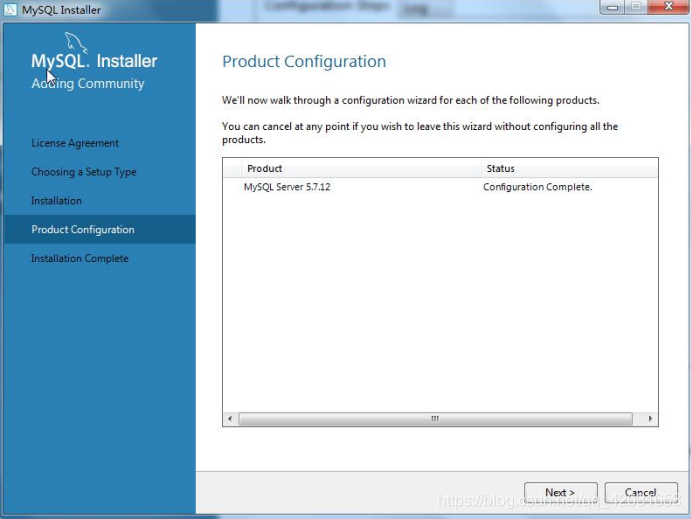Click the horizontal scrollbar thumb
Viewport: 691px width, 519px height.
point(435,419)
